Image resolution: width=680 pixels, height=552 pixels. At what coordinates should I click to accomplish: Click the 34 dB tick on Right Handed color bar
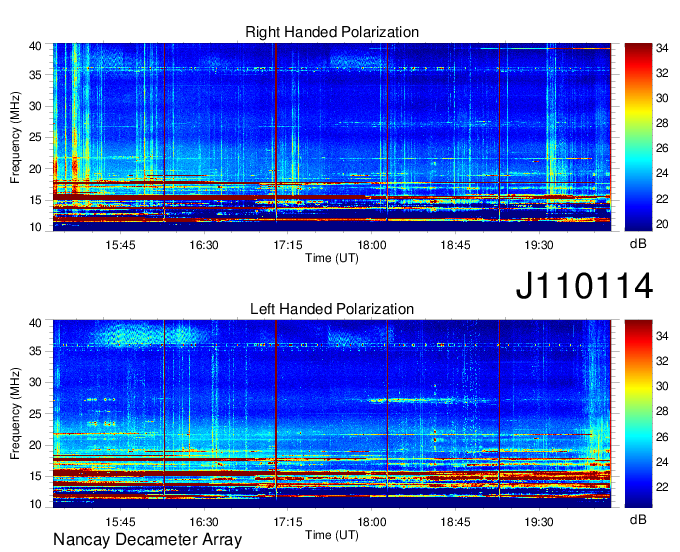pos(662,49)
